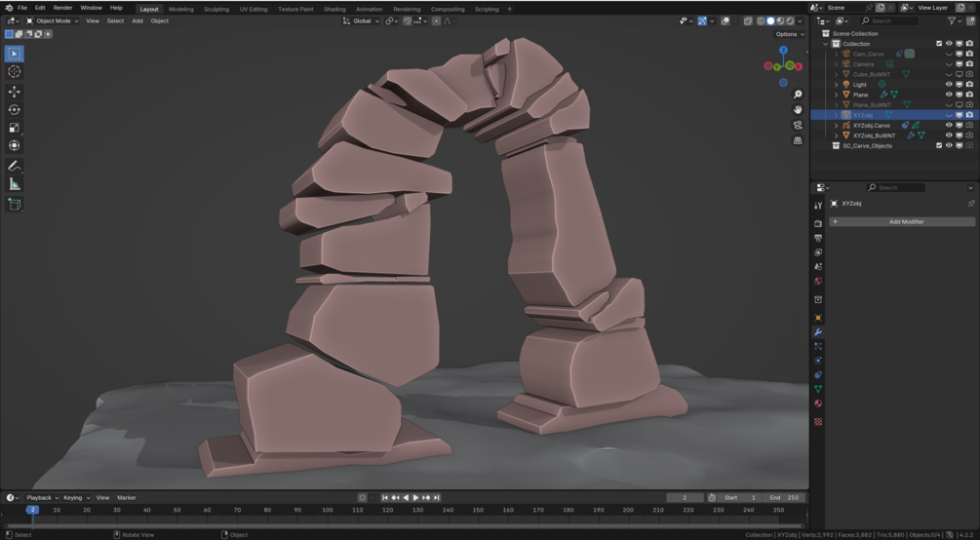Viewport: 980px width, 540px height.
Task: Collapse the Collection tree item
Action: coord(826,44)
